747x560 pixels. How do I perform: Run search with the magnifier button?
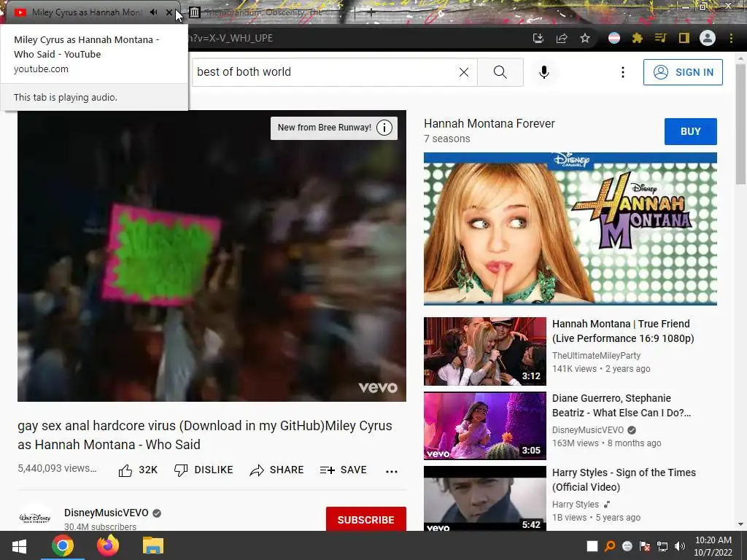click(500, 72)
